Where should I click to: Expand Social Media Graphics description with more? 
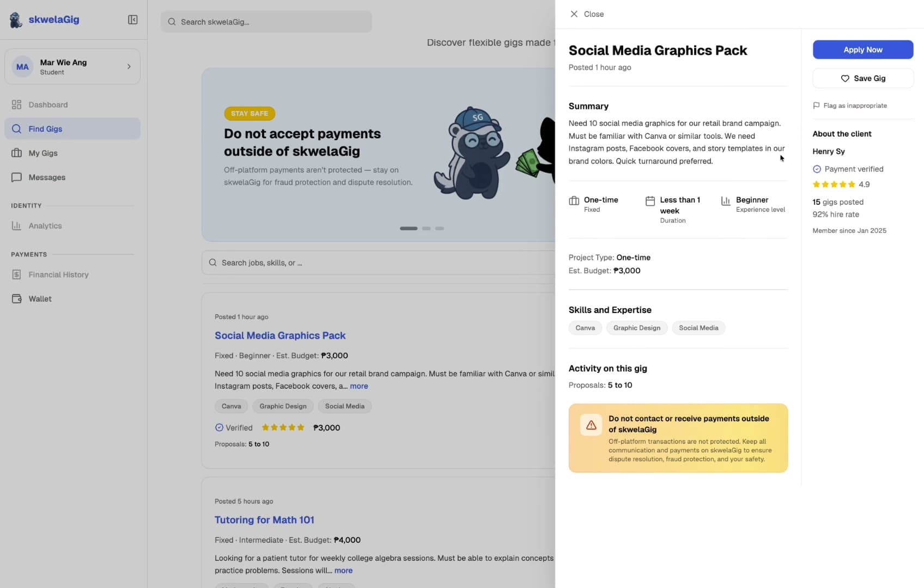coord(358,386)
